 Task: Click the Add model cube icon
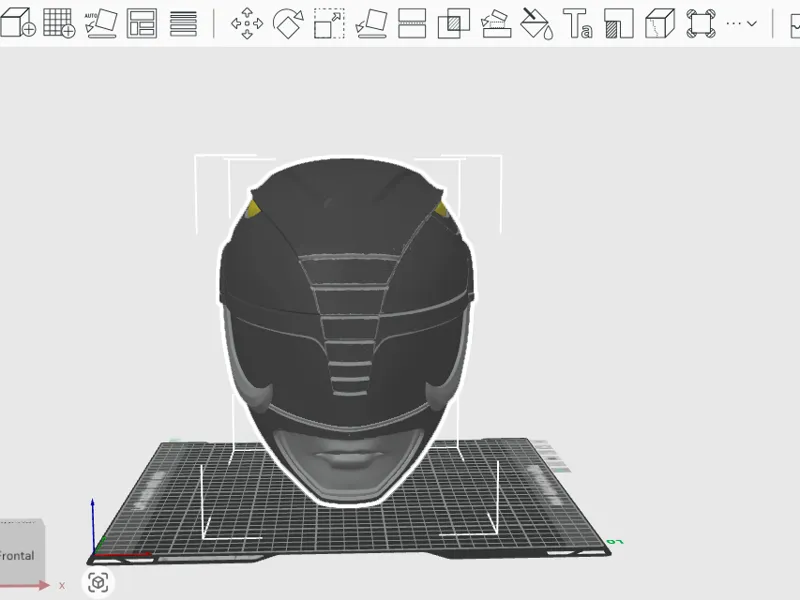click(x=18, y=23)
